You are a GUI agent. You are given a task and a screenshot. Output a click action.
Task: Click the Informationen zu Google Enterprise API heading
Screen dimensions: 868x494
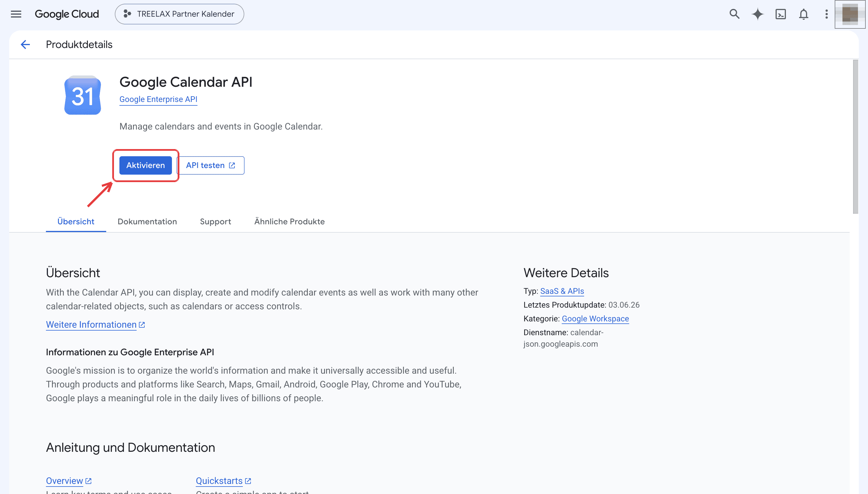pyautogui.click(x=130, y=352)
